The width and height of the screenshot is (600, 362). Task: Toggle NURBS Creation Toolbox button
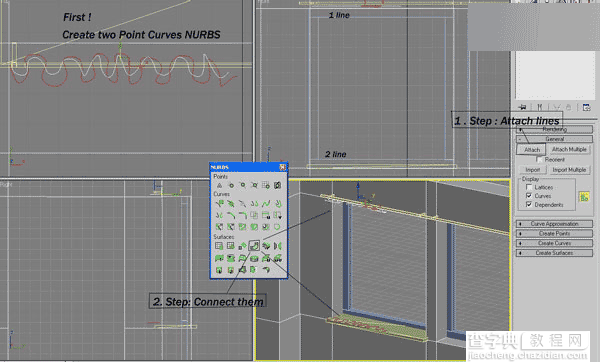(x=584, y=197)
